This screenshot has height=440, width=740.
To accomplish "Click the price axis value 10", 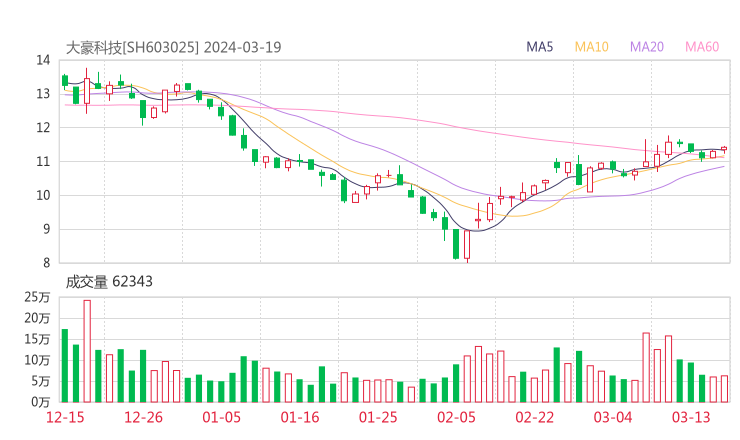I will 43,195.
